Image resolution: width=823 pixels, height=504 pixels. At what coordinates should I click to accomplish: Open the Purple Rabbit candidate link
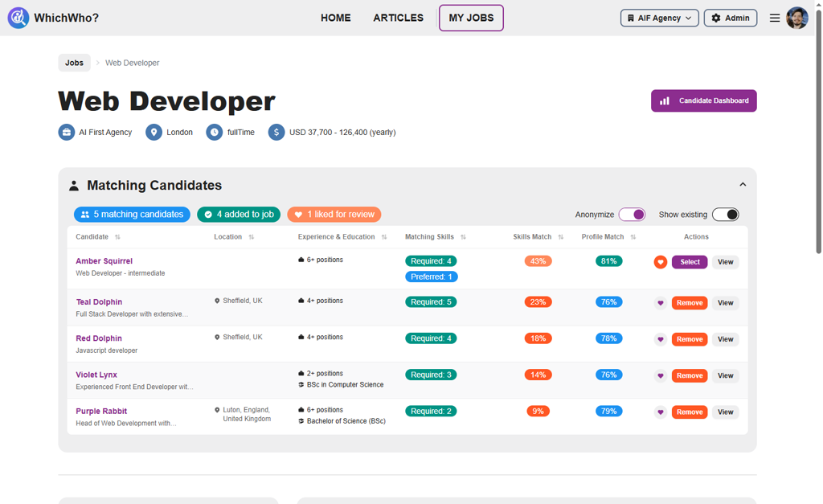[x=100, y=411]
